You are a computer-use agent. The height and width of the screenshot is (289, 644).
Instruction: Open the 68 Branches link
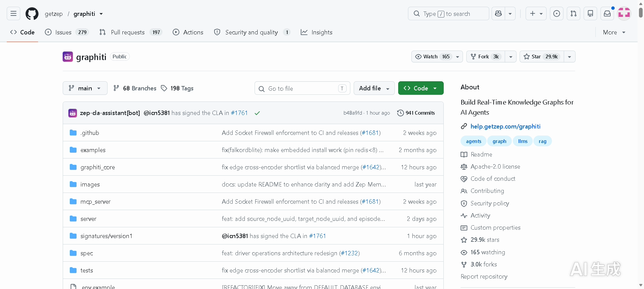[x=135, y=88]
